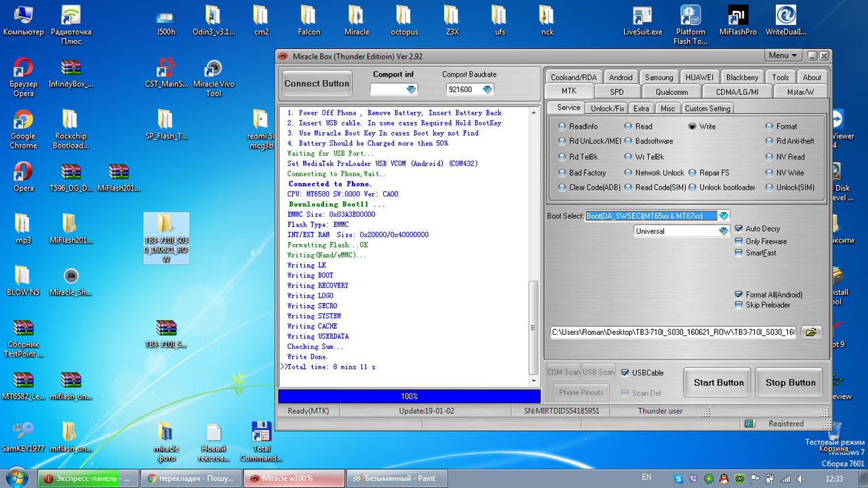This screenshot has height=488, width=868.
Task: Click the Connect Button
Action: point(316,83)
